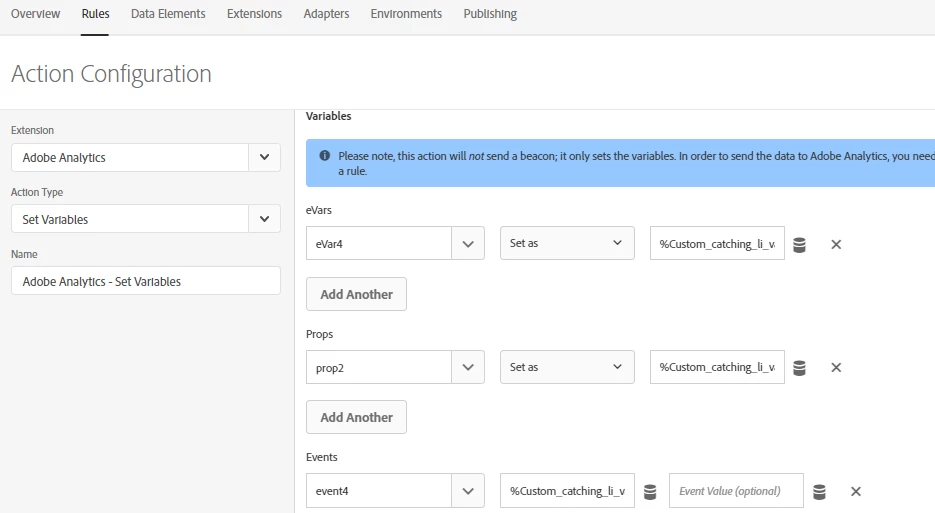Image resolution: width=935 pixels, height=513 pixels.
Task: Go to the Publishing tab
Action: click(x=490, y=14)
